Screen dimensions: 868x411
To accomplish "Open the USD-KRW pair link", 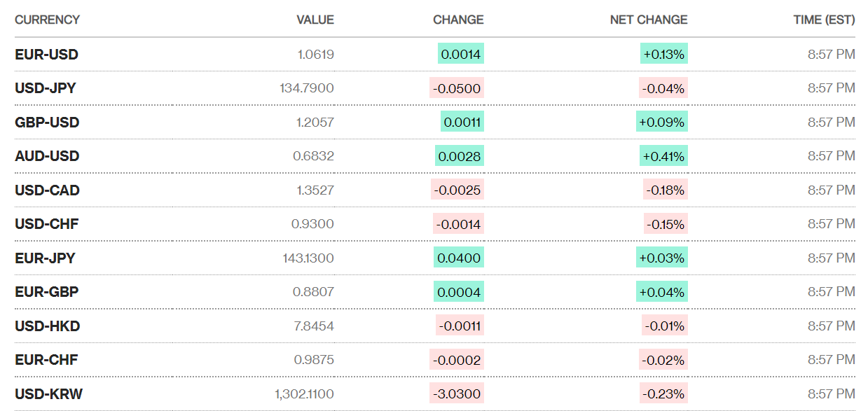I will pos(48,394).
